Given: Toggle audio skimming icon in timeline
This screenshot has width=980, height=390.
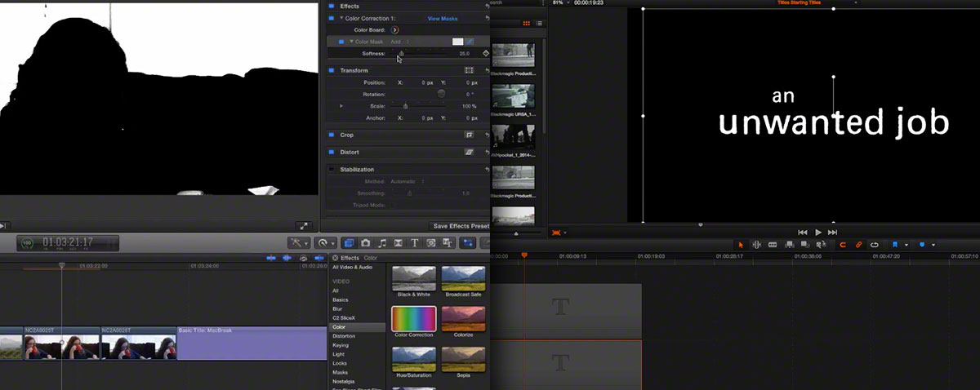Looking at the screenshot, I should pos(287,258).
